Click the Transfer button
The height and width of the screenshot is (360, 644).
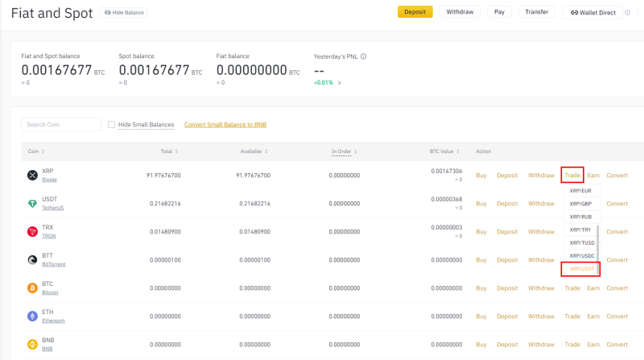pyautogui.click(x=536, y=12)
